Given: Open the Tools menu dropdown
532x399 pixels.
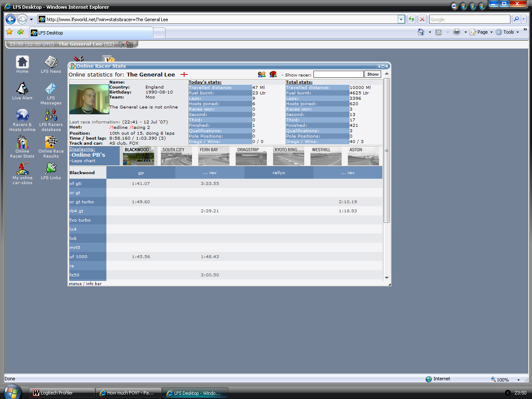Looking at the screenshot, I should (x=507, y=32).
